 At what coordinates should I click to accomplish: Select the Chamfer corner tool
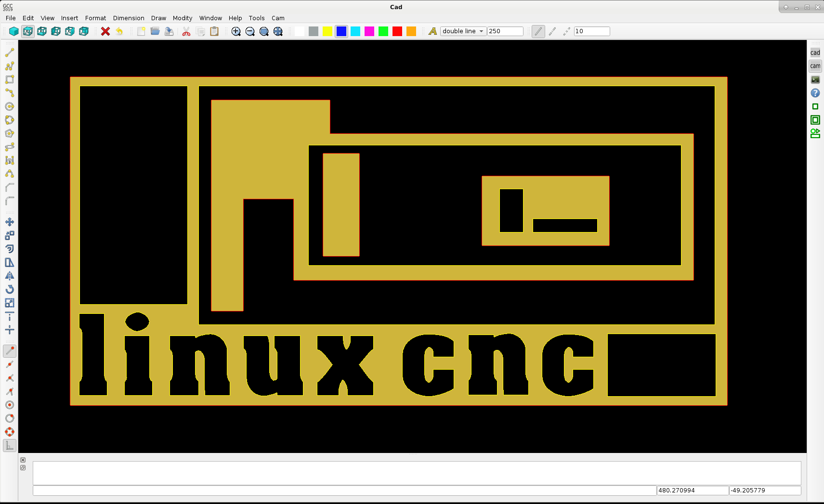pos(10,187)
